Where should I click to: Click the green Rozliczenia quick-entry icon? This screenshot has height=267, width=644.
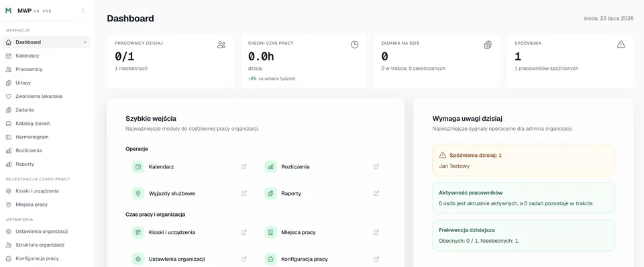(270, 167)
